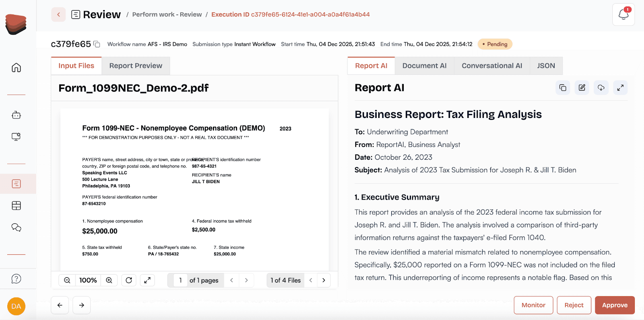Click the 100% zoom level value

[88, 280]
